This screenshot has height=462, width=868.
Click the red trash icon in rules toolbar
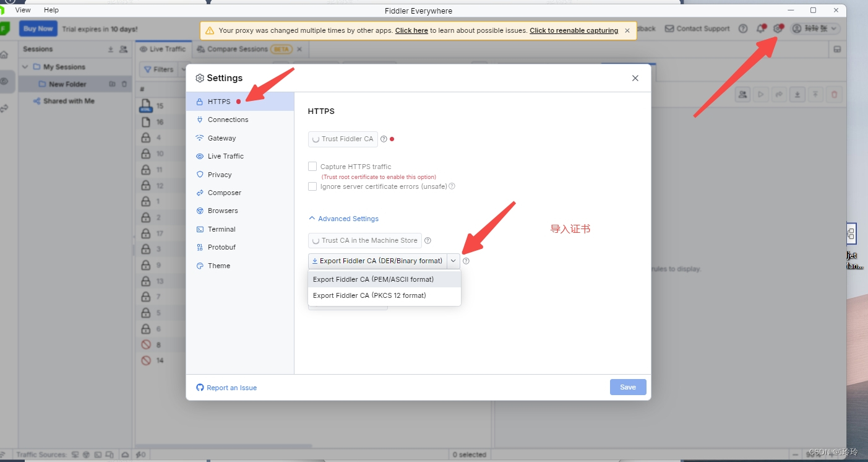[834, 94]
